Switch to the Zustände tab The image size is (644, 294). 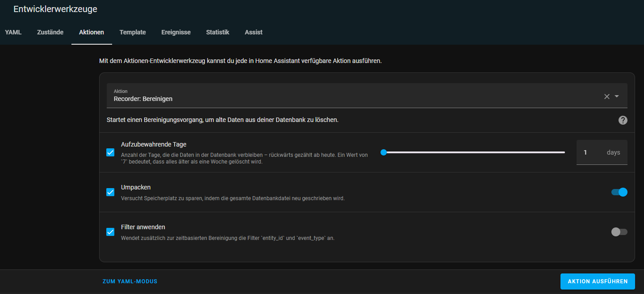click(x=50, y=32)
